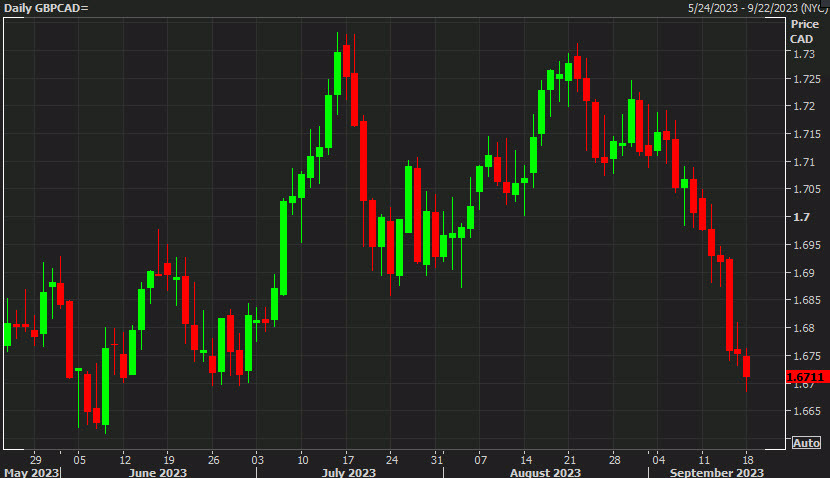Screen dimensions: 830x478
Task: Click the Auto scale button
Action: click(x=806, y=443)
